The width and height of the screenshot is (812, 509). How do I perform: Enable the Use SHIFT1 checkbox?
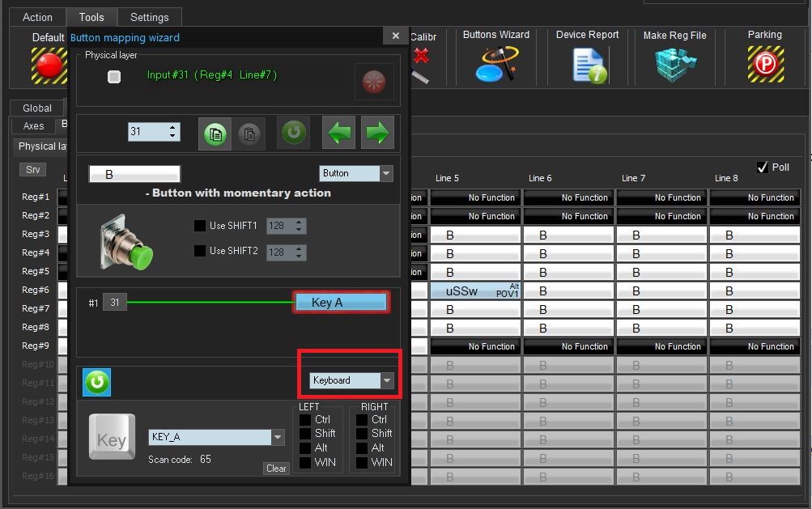[x=200, y=226]
